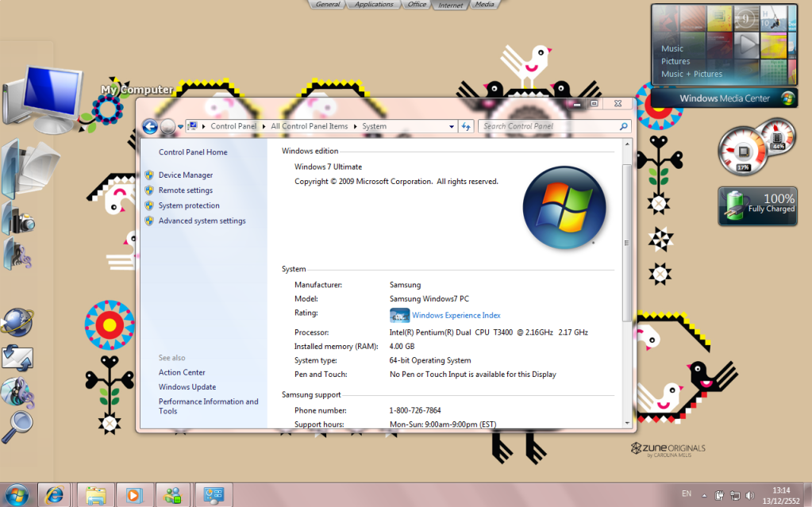
Task: Select Music in Media Center gadget
Action: pos(672,48)
